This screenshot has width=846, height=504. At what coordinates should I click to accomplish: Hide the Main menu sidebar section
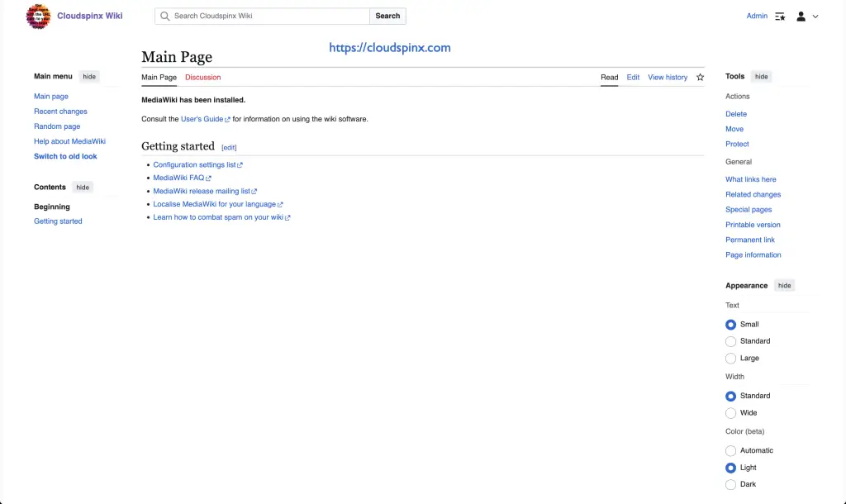[x=89, y=77]
